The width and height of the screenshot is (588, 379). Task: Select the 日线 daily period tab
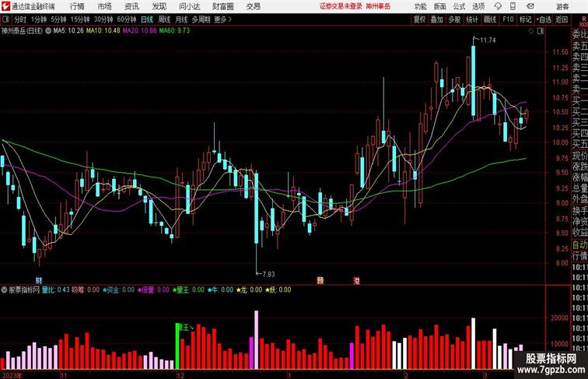click(x=147, y=19)
